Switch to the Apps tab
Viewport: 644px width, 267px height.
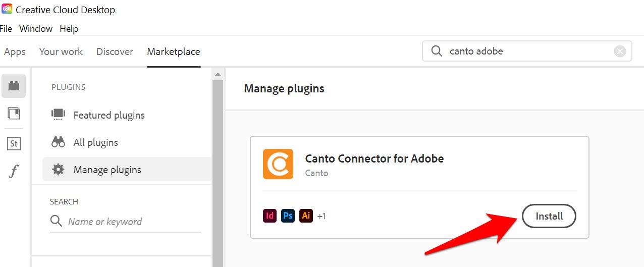tap(15, 51)
